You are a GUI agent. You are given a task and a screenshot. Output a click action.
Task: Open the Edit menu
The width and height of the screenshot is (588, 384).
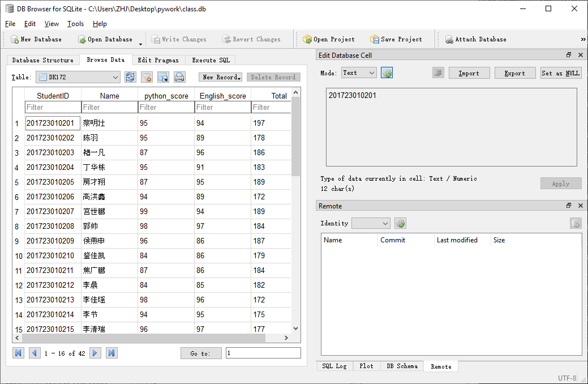click(x=29, y=24)
